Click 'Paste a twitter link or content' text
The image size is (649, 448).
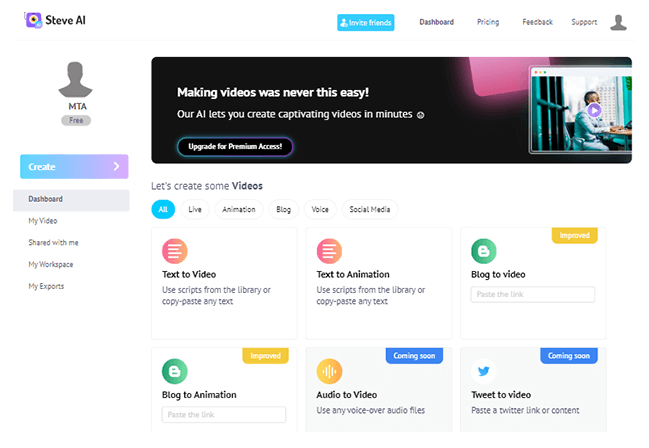pos(525,410)
